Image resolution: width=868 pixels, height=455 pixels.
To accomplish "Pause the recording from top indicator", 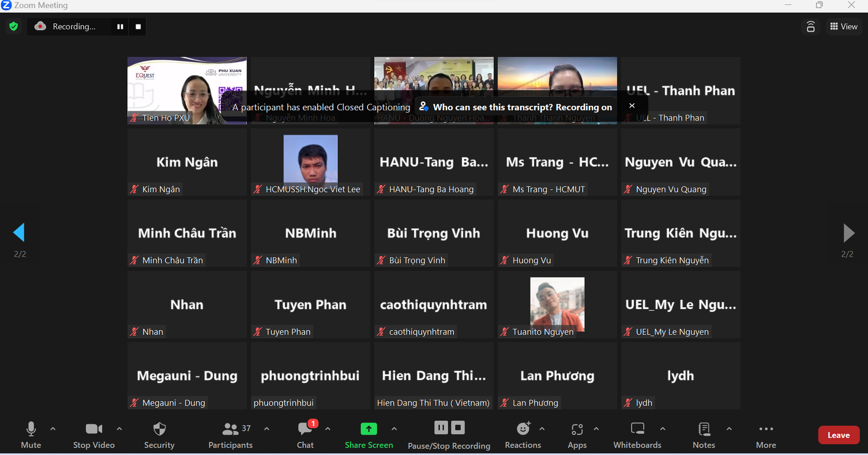I will (120, 27).
